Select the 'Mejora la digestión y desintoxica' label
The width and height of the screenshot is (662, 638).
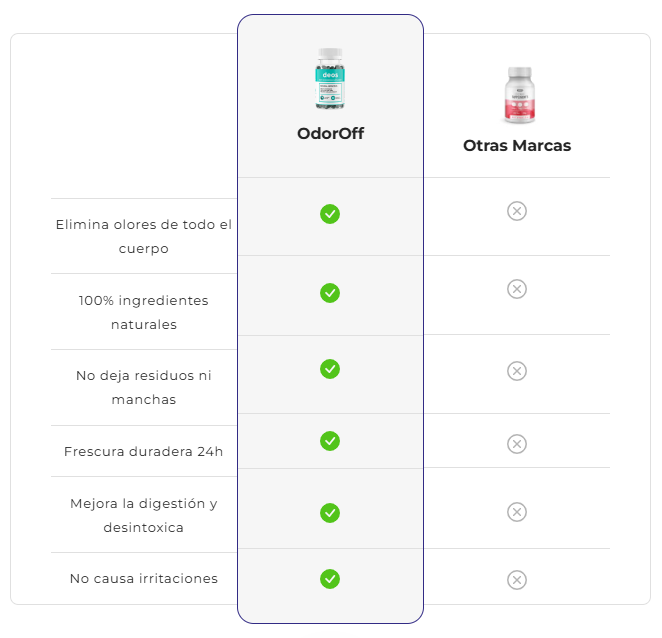144,515
